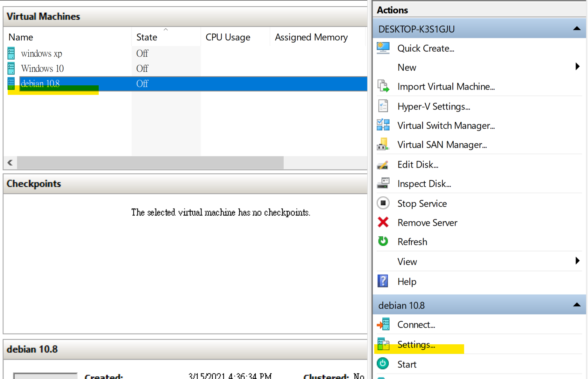Launch Virtual Switch Manager
This screenshot has height=379, width=588.
pos(446,125)
